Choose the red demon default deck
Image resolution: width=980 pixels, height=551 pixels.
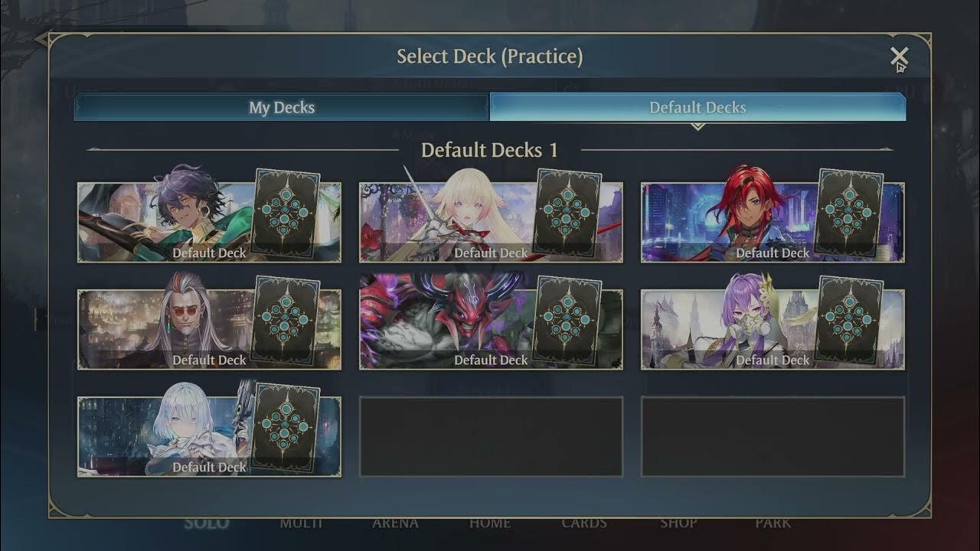pyautogui.click(x=491, y=329)
